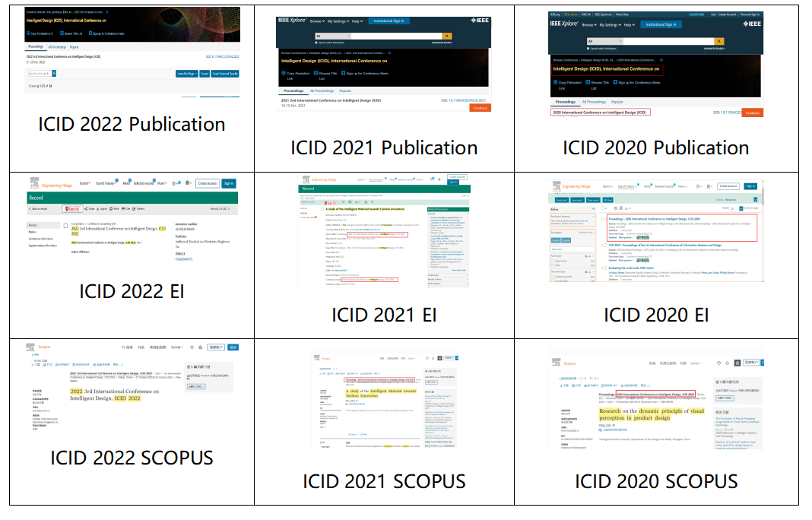This screenshot has height=520, width=812.
Task: Select Popular tab in ICID 2022 Publication
Action: (74, 47)
